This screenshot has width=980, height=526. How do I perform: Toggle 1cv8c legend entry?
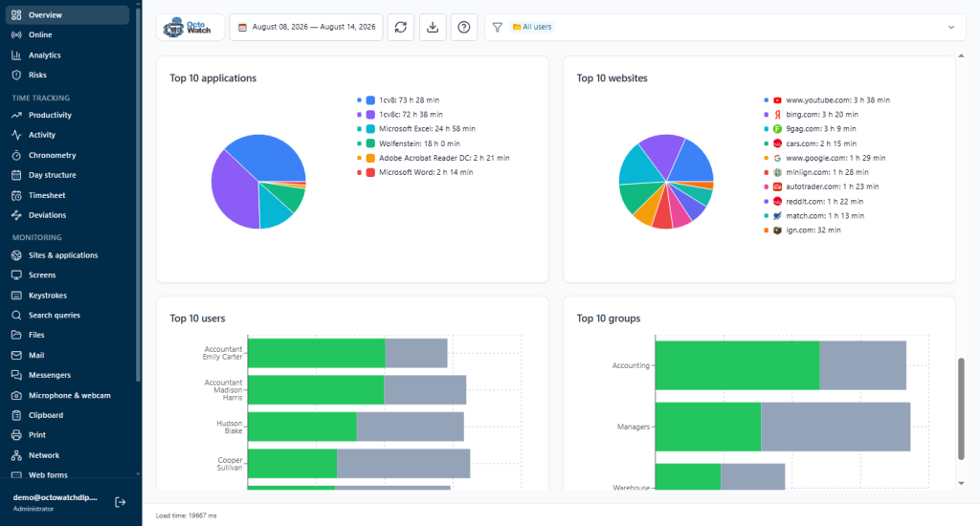(x=400, y=115)
